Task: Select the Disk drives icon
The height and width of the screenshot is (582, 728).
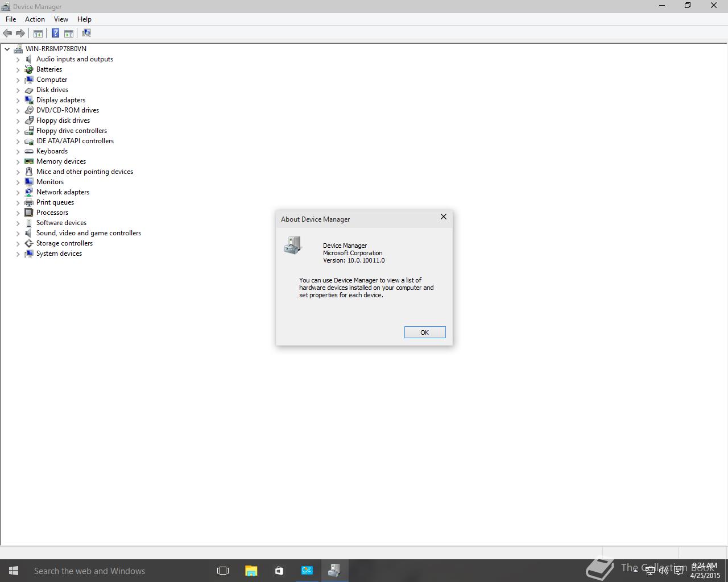Action: 29,90
